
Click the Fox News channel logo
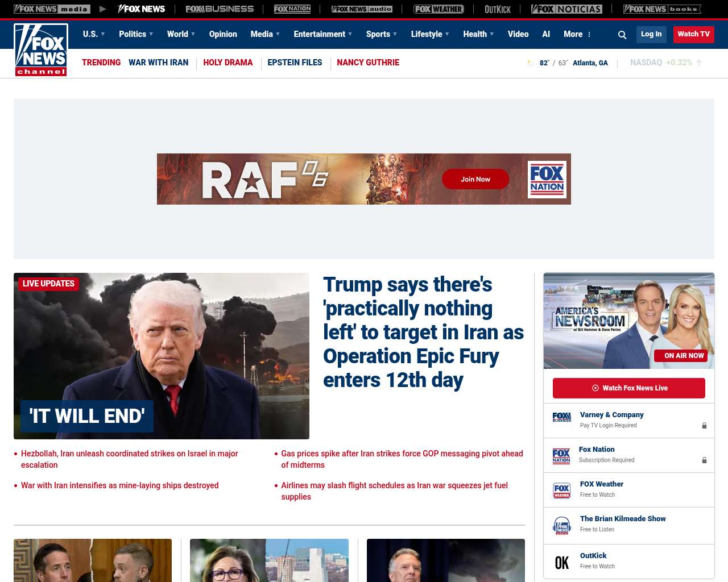(41, 50)
